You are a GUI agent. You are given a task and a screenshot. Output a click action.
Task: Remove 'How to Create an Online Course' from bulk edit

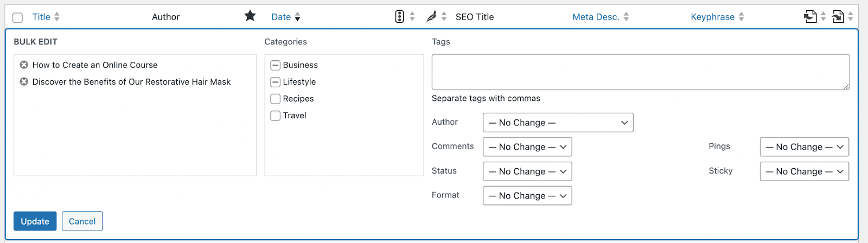[x=24, y=65]
